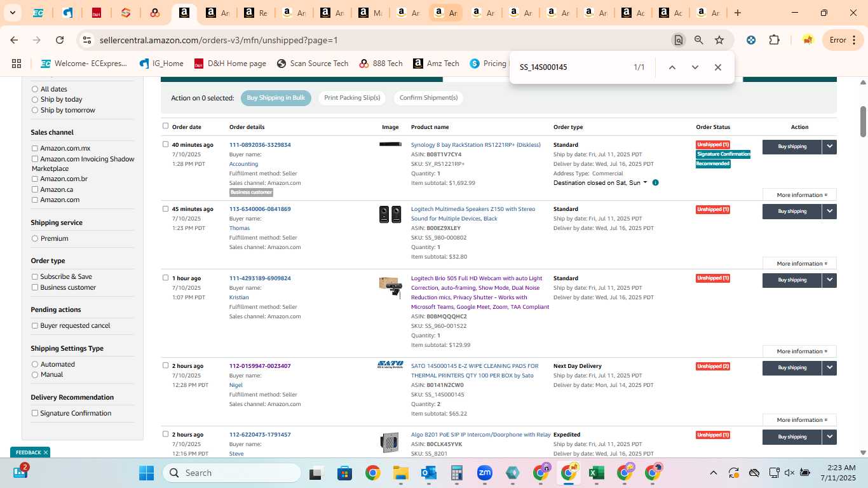Open Outlook from the taskbar
The image size is (868, 488).
click(428, 473)
